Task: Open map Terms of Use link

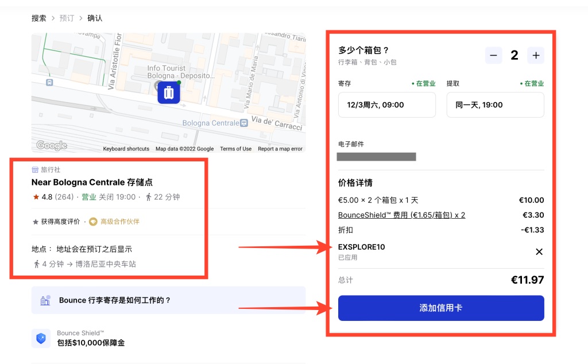Action: click(235, 149)
